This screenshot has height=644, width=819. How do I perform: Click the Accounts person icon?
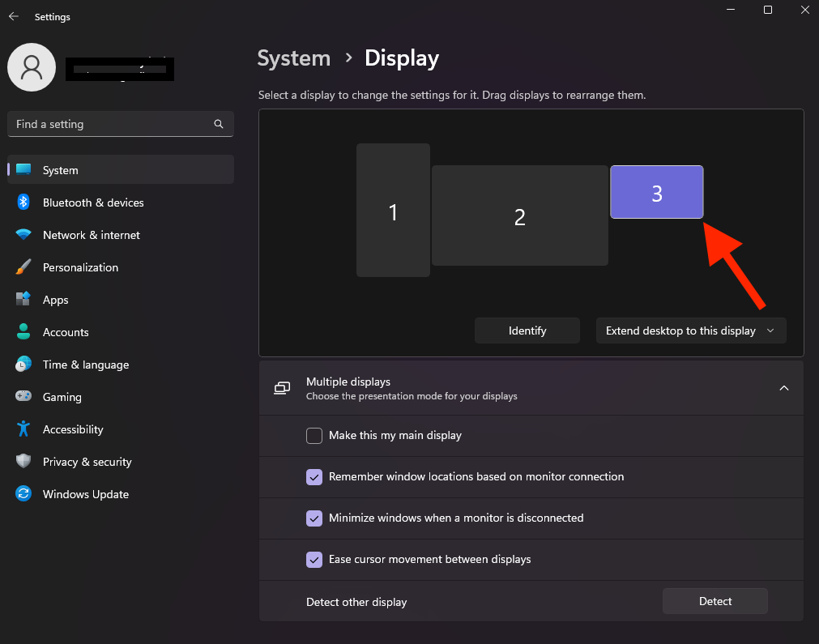point(23,332)
